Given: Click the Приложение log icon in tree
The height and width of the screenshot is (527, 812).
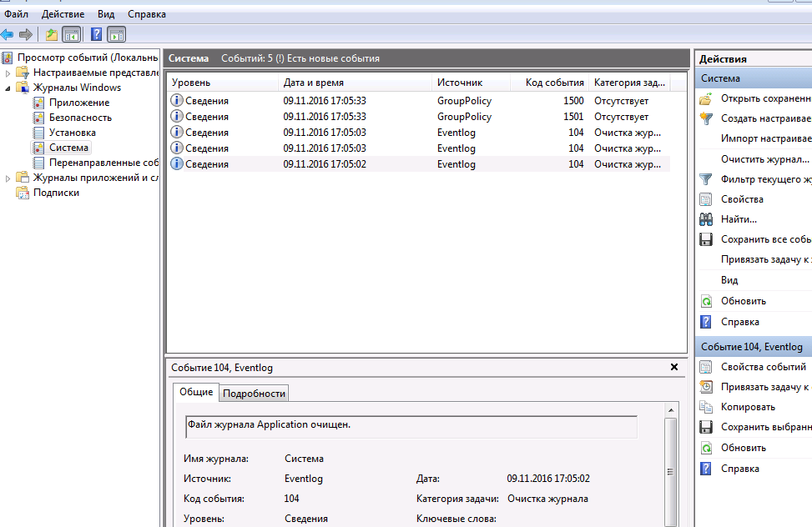Looking at the screenshot, I should coord(38,103).
